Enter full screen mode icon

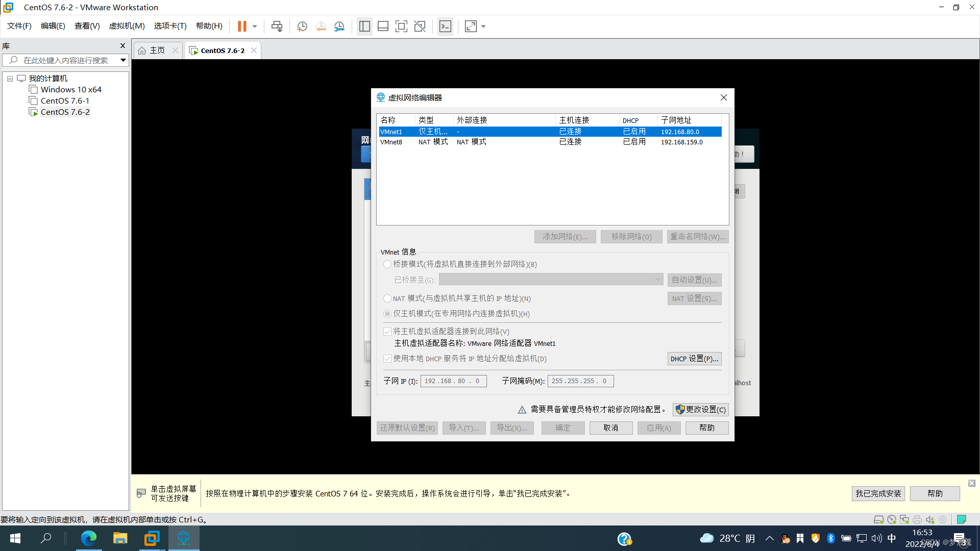coord(401,26)
